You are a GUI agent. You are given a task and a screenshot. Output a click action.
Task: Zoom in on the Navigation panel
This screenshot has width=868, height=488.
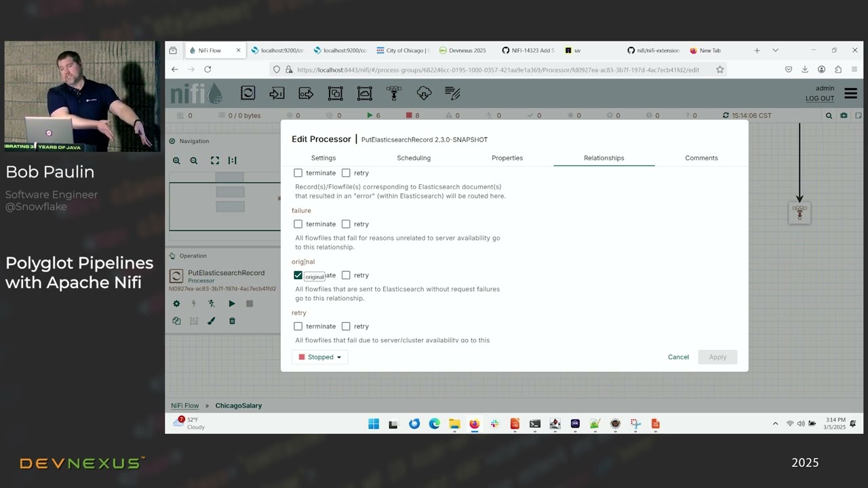point(176,161)
